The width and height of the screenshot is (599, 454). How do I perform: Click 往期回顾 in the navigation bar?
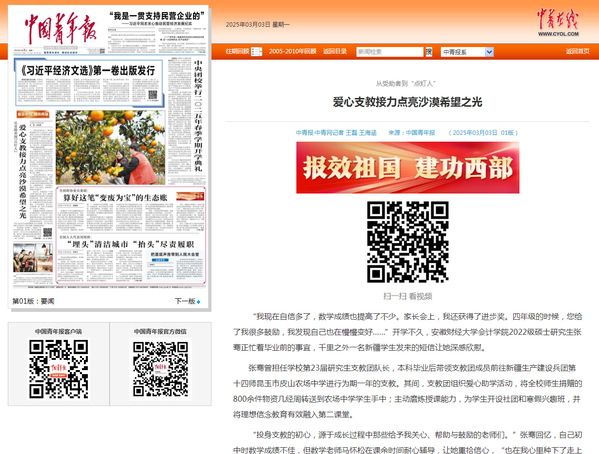coord(237,51)
